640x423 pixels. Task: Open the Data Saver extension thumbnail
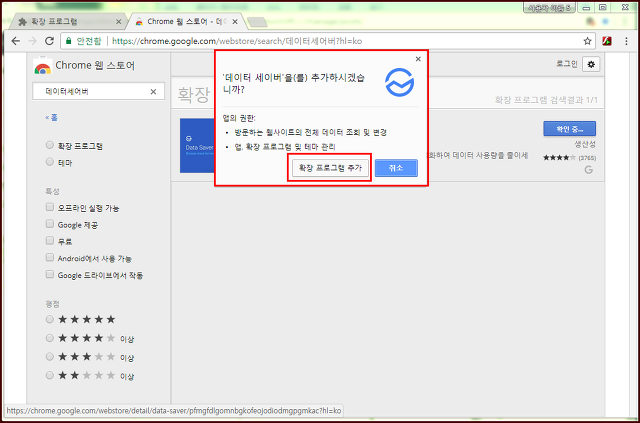198,145
